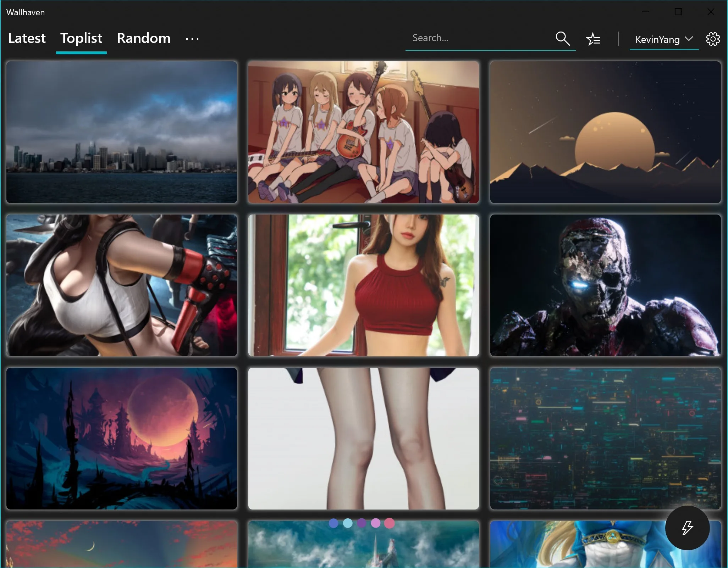Close the Wallhaven window
Screen dimensions: 728x568
point(711,12)
